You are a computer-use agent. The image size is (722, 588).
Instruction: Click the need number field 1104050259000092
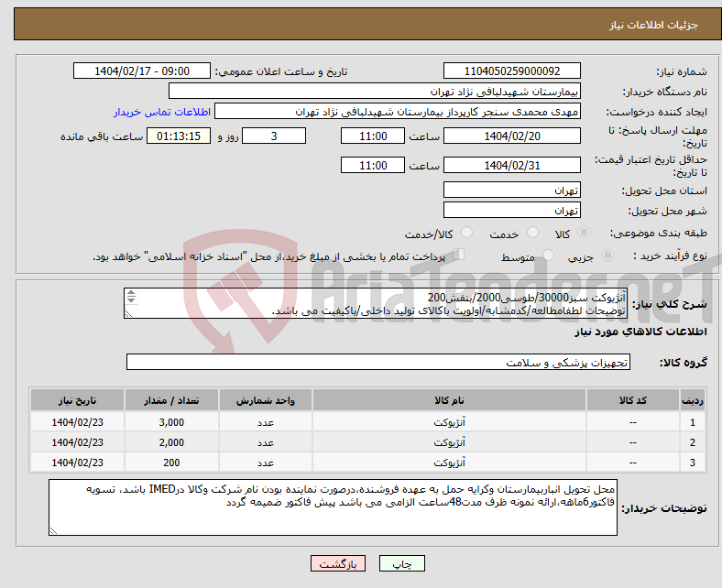pos(512,71)
